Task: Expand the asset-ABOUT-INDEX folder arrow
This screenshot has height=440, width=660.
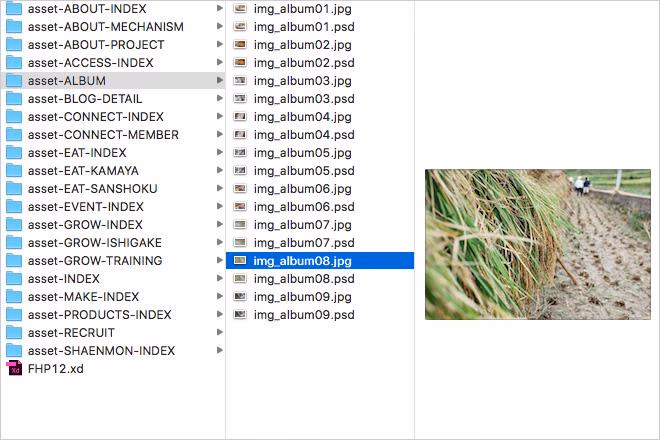Action: click(219, 8)
